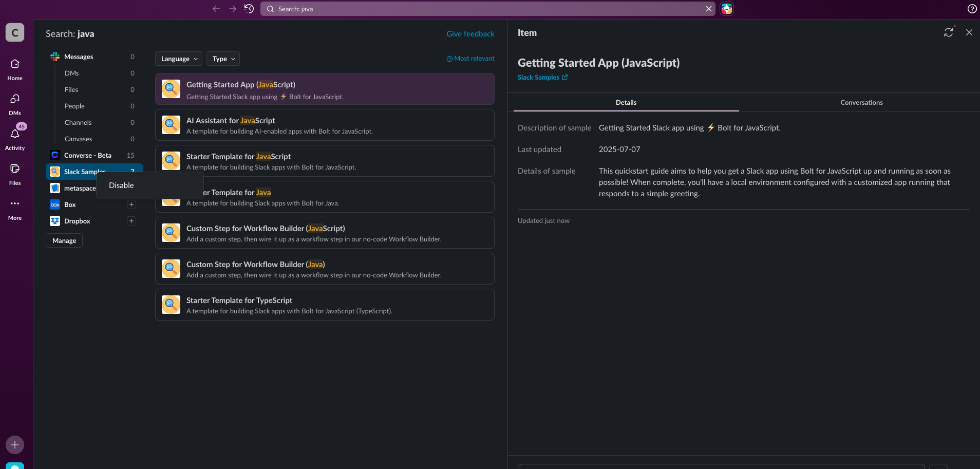
Task: Enable Dropbox search with plus button
Action: point(131,221)
